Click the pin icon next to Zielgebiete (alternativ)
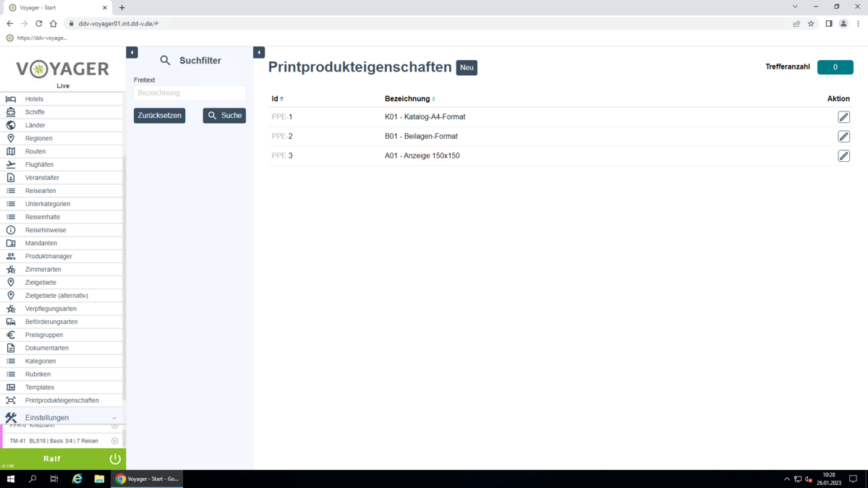Screen dimensions: 868x488 coord(11,296)
